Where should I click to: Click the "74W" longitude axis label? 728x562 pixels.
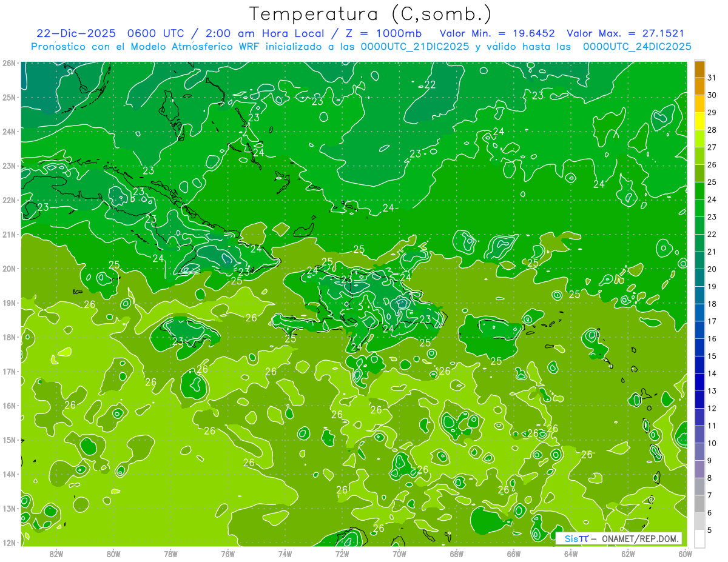pos(285,554)
